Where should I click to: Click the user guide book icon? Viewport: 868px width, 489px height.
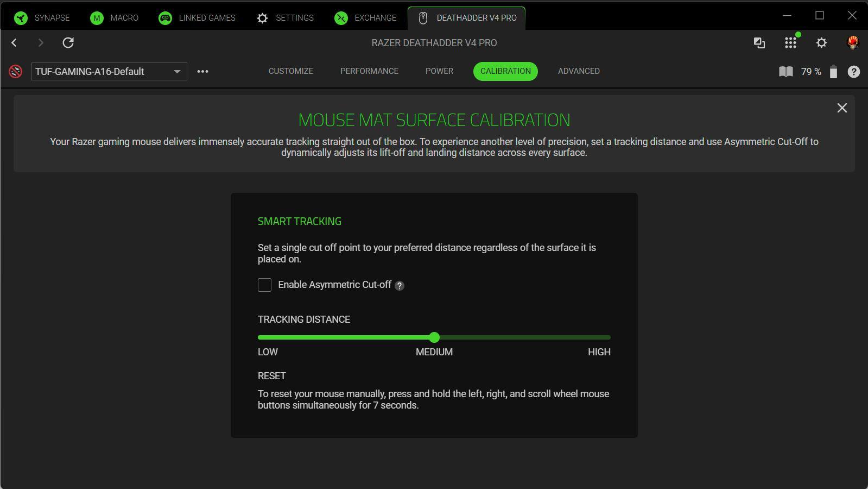point(785,72)
